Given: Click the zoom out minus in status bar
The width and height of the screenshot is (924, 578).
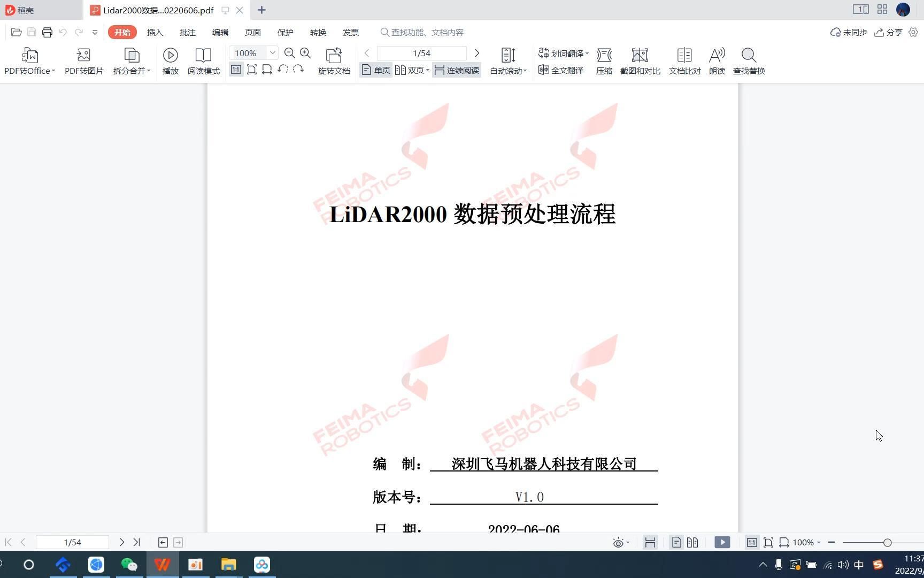Looking at the screenshot, I should point(831,542).
